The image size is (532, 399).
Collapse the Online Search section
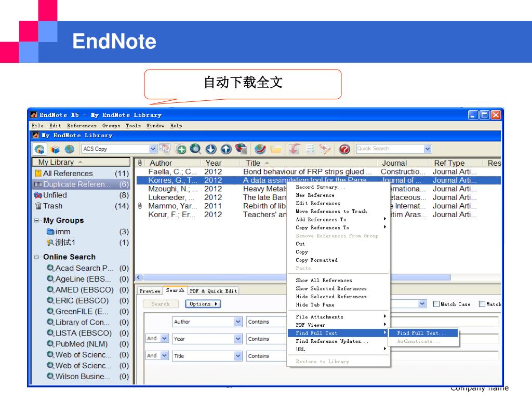37,257
